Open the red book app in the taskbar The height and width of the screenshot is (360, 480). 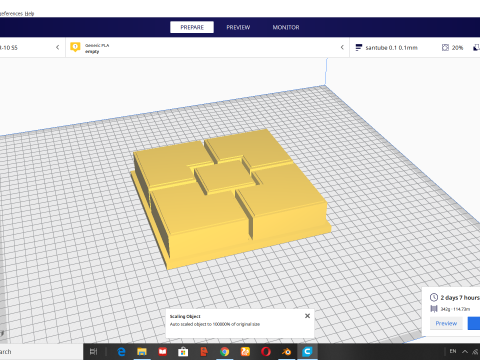(x=163, y=351)
